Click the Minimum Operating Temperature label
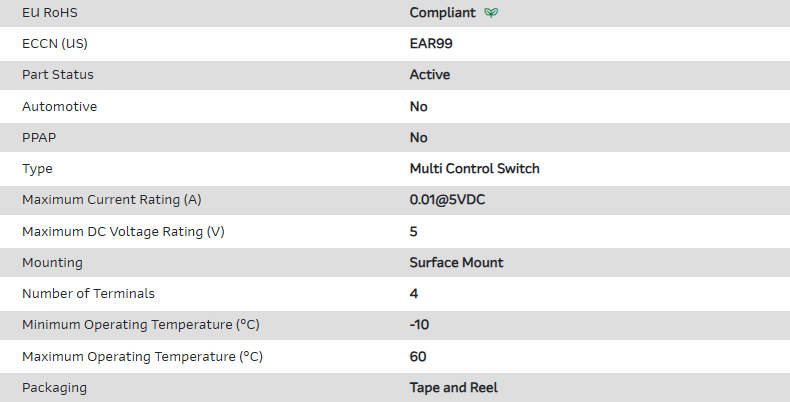Viewport: 790px width, 402px height. [140, 325]
